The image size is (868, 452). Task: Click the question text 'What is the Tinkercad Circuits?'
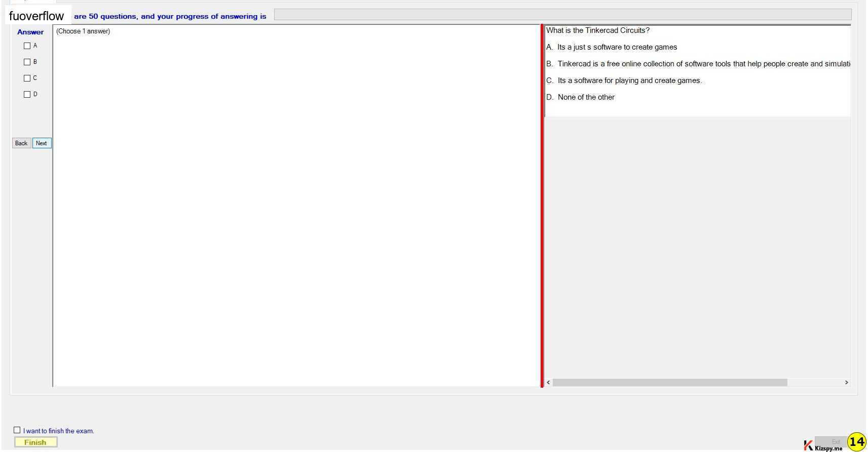(598, 30)
